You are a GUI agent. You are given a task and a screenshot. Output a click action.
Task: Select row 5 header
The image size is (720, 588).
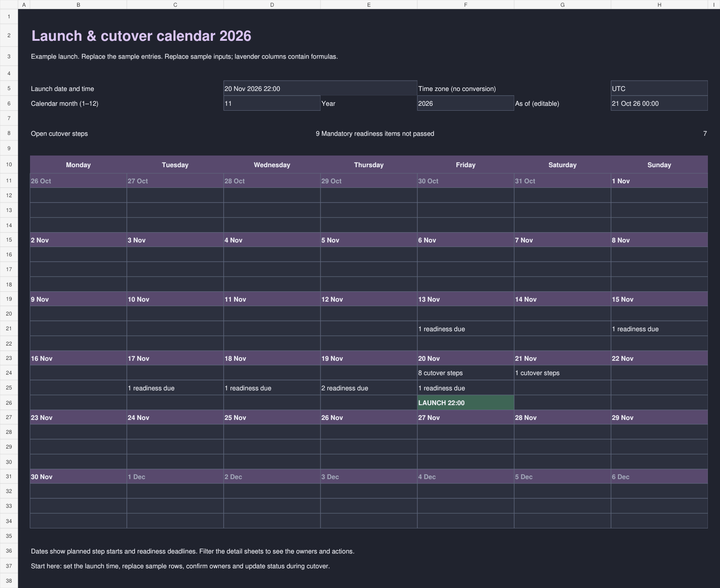click(9, 88)
